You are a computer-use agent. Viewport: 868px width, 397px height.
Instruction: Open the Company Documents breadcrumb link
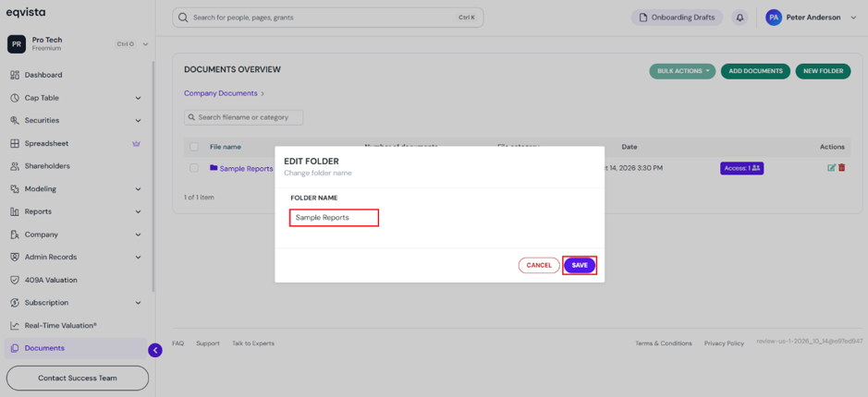pos(220,93)
